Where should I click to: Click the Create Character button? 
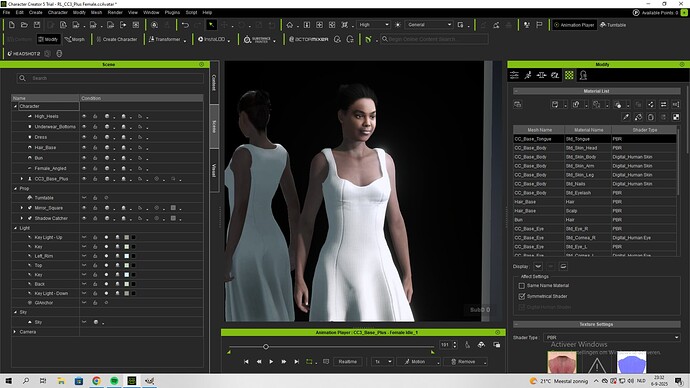116,39
